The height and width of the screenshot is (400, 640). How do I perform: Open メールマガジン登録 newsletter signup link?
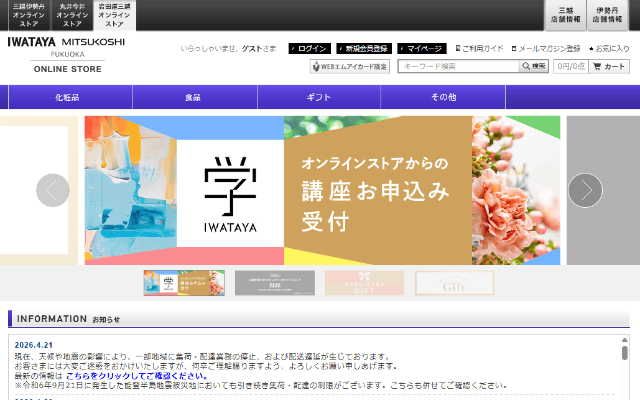coord(546,49)
